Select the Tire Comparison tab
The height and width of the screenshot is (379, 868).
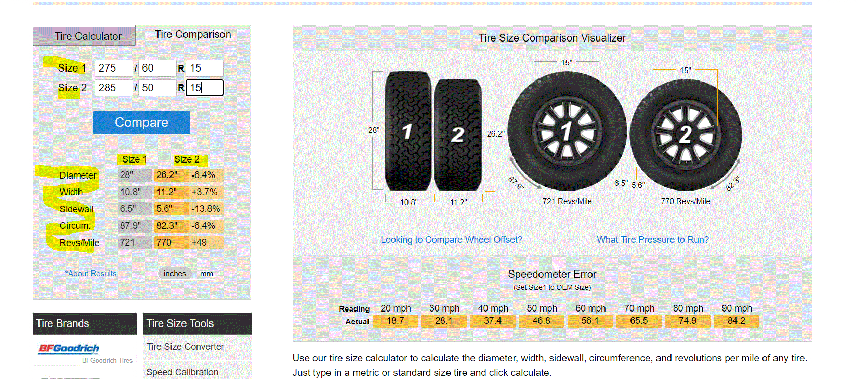click(x=193, y=34)
